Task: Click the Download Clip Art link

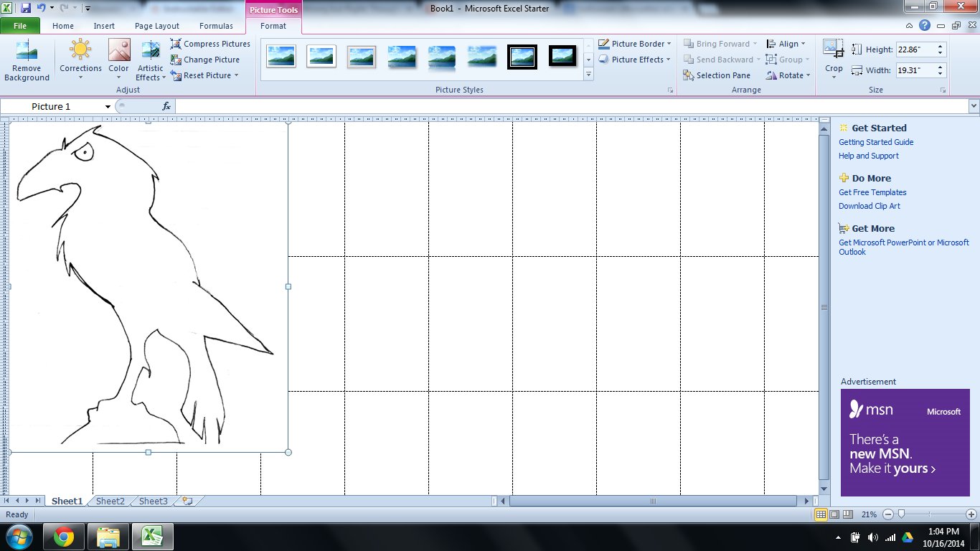Action: pos(869,206)
